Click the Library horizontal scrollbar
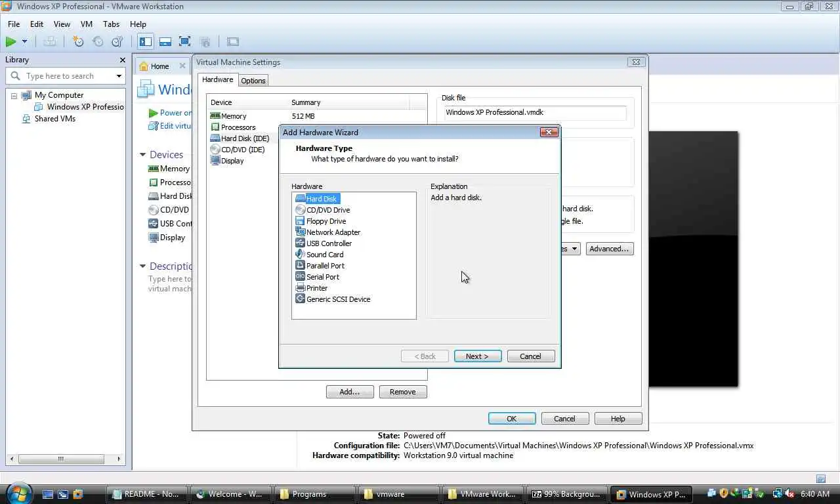 (x=64, y=459)
